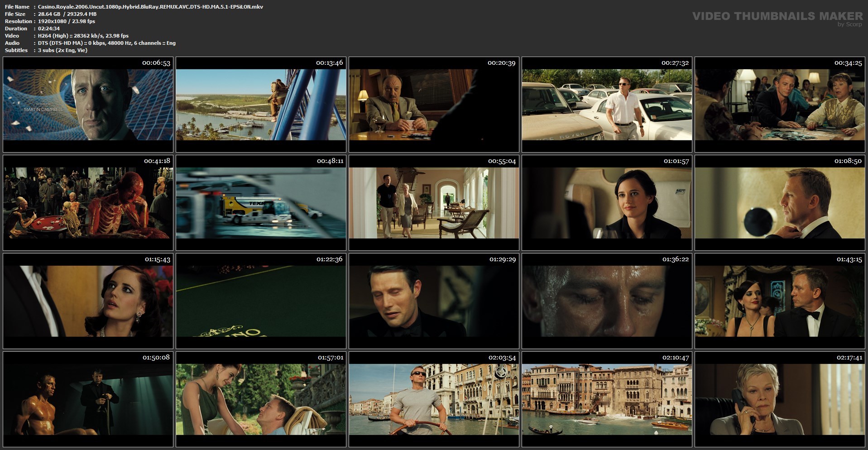View the 02:03:54 boat thumbnail
The image size is (868, 450).
pyautogui.click(x=434, y=399)
